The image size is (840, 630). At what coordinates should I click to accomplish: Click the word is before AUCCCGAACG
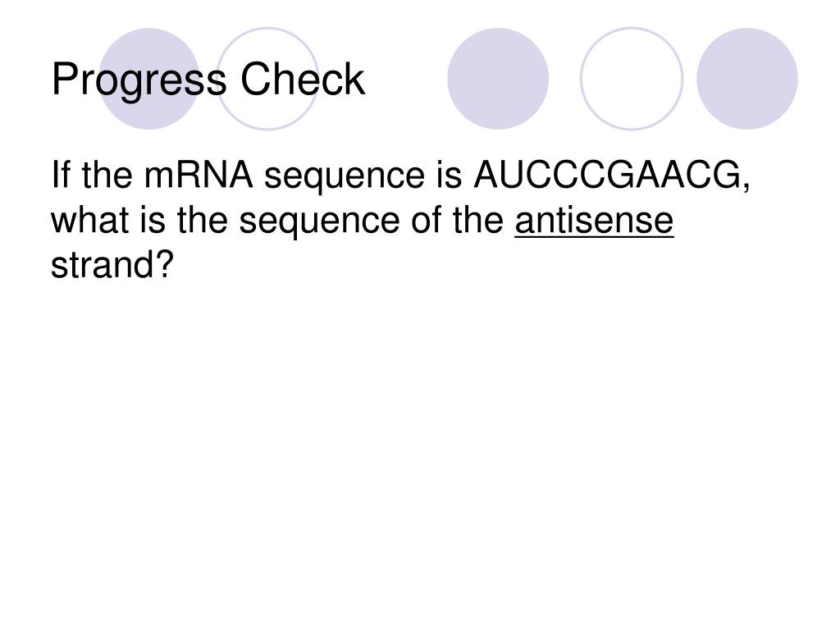(x=449, y=175)
